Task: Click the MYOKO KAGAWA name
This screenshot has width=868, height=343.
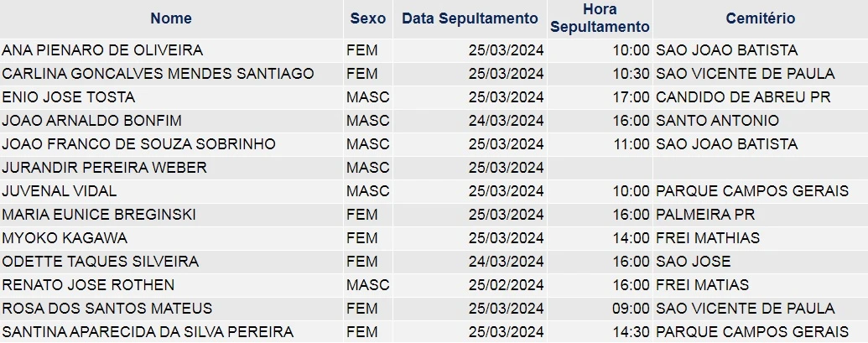Action: tap(65, 238)
